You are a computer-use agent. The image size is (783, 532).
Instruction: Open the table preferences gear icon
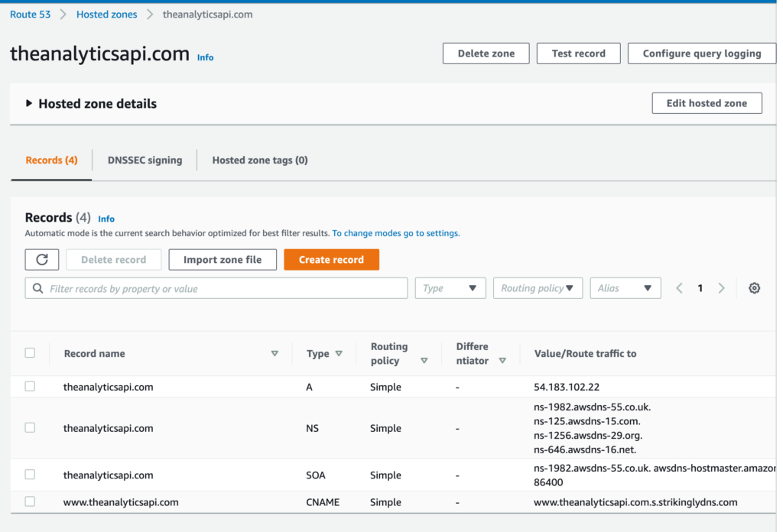click(754, 288)
